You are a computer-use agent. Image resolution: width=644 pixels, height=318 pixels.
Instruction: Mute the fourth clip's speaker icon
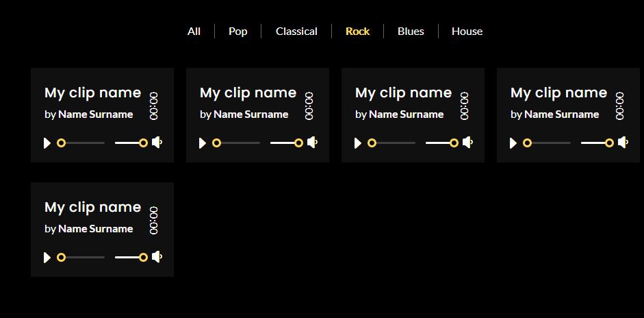(x=623, y=143)
